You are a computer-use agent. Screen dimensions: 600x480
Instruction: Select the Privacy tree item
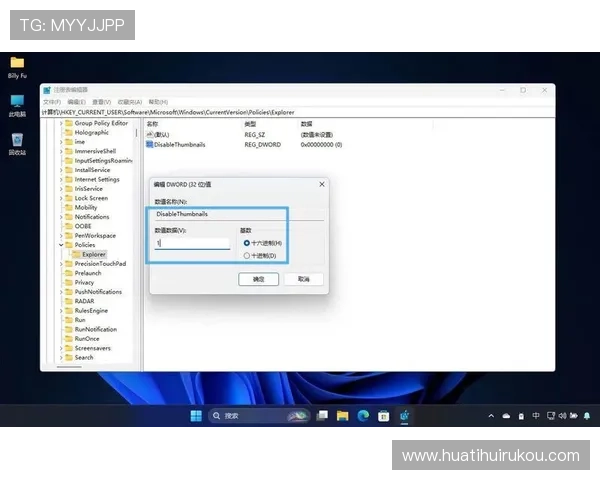(x=84, y=282)
